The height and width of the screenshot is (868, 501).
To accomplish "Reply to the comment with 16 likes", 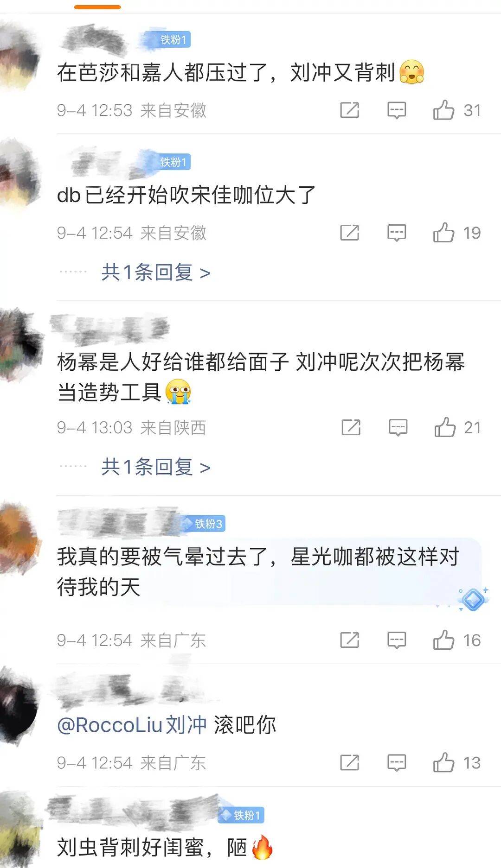I will pos(397,640).
